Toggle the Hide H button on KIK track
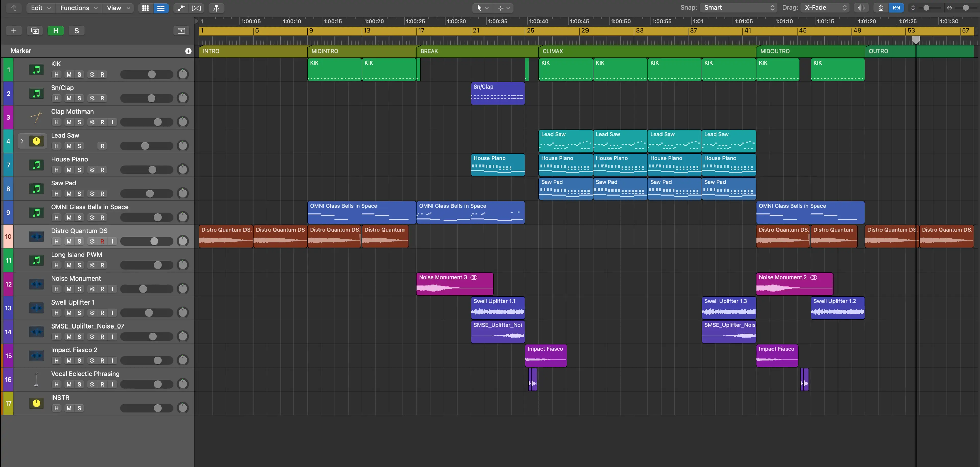 (x=56, y=74)
